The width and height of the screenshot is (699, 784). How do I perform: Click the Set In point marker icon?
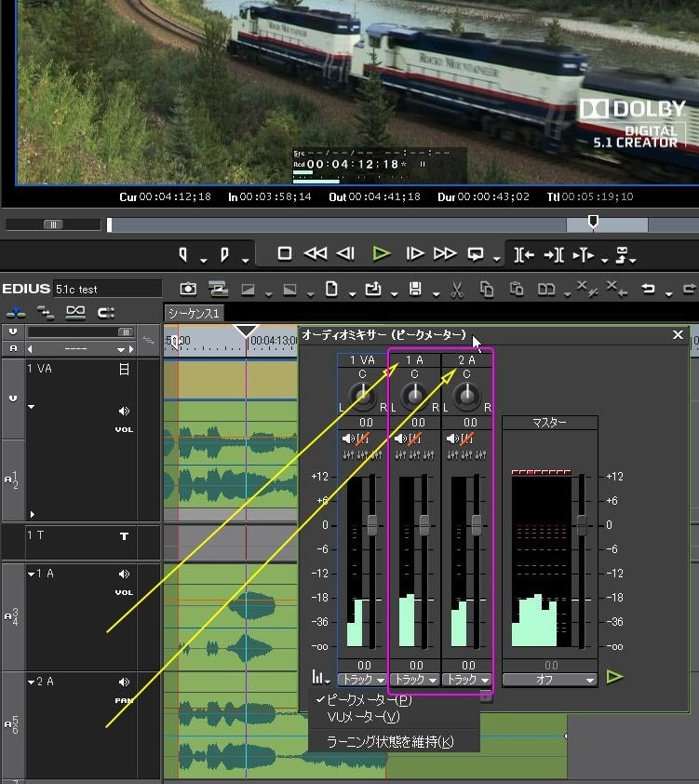183,254
